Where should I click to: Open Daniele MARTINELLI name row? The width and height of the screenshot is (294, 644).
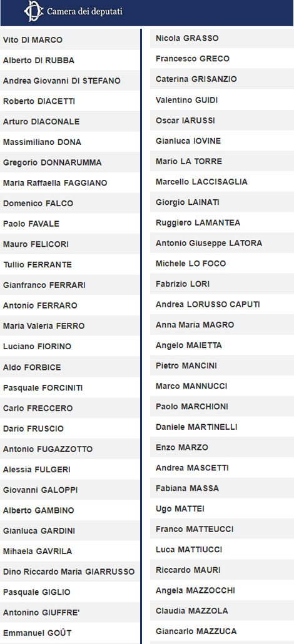222,427
